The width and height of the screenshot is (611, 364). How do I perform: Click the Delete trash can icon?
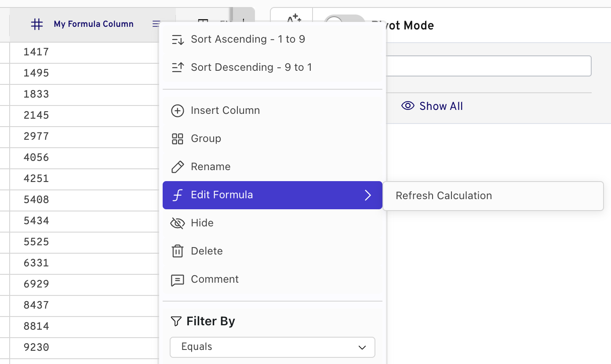click(177, 251)
